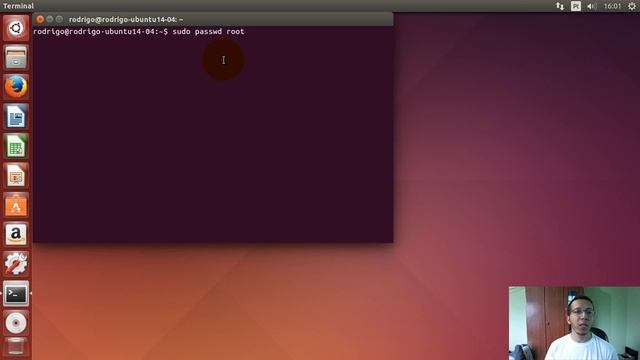The height and width of the screenshot is (360, 640).
Task: Click the Terminal label in top panel
Action: [18, 6]
